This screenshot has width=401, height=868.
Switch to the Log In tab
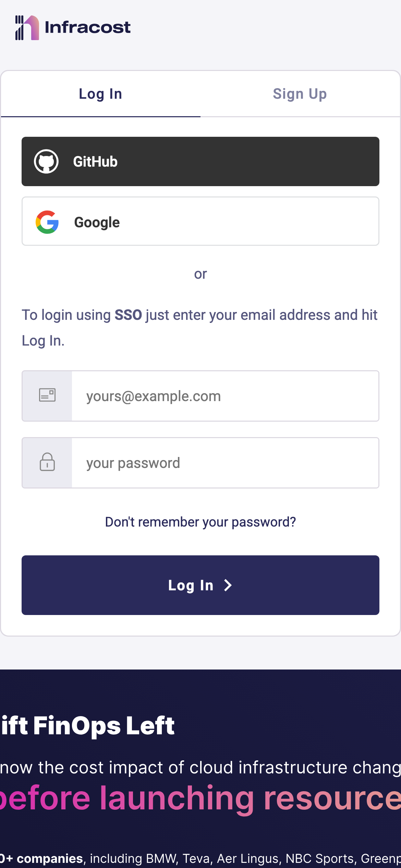pyautogui.click(x=100, y=94)
